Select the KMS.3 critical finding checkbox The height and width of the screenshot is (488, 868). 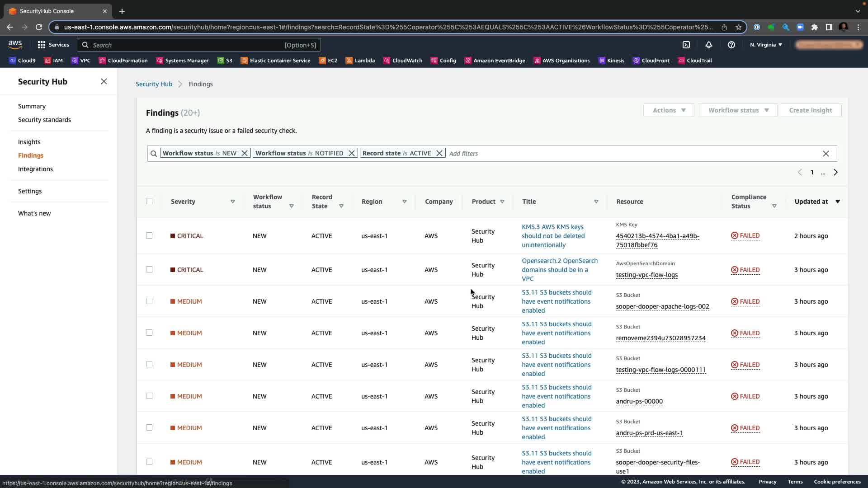149,235
